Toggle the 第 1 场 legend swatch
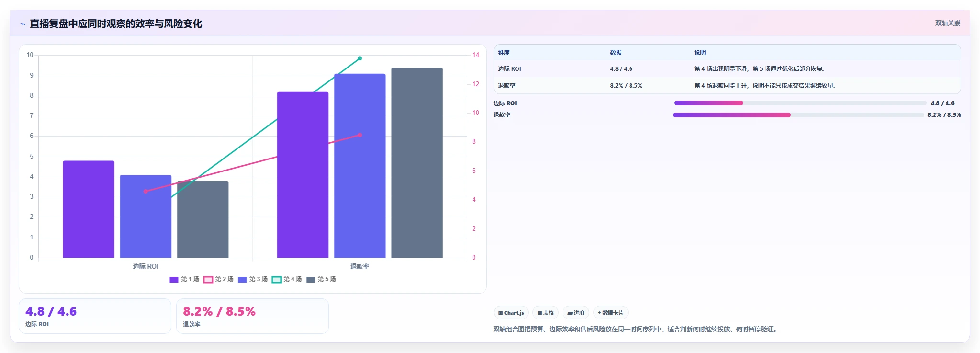 click(174, 280)
